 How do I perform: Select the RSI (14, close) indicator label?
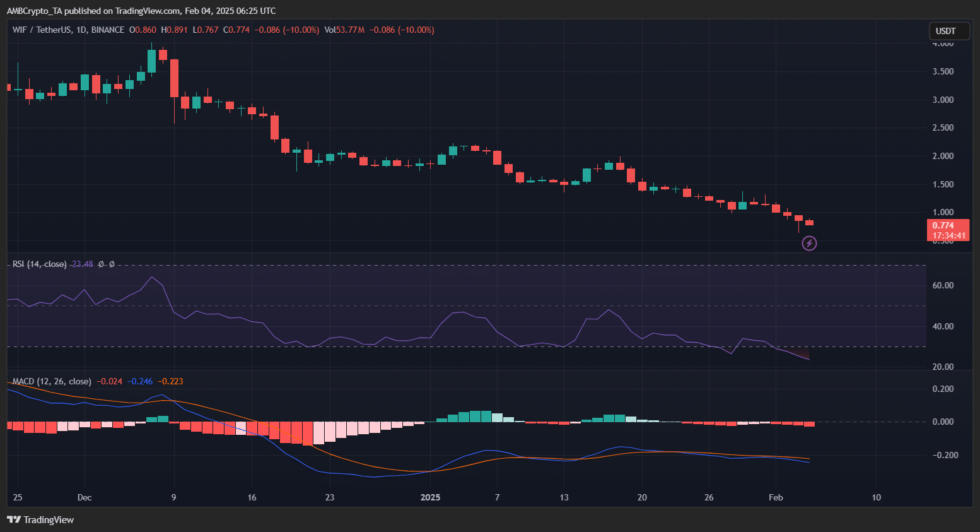[x=39, y=264]
